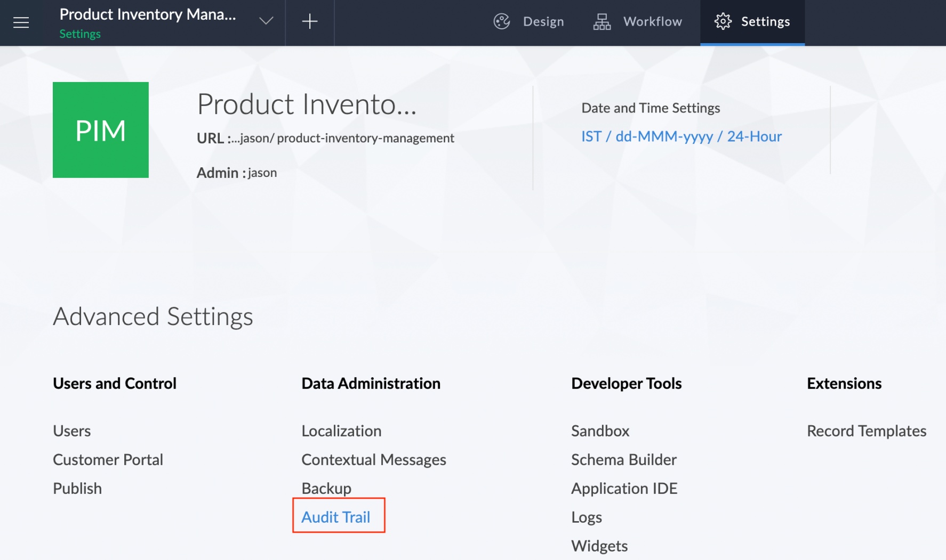This screenshot has height=560, width=946.
Task: Expand the app switcher chevron
Action: 264,21
